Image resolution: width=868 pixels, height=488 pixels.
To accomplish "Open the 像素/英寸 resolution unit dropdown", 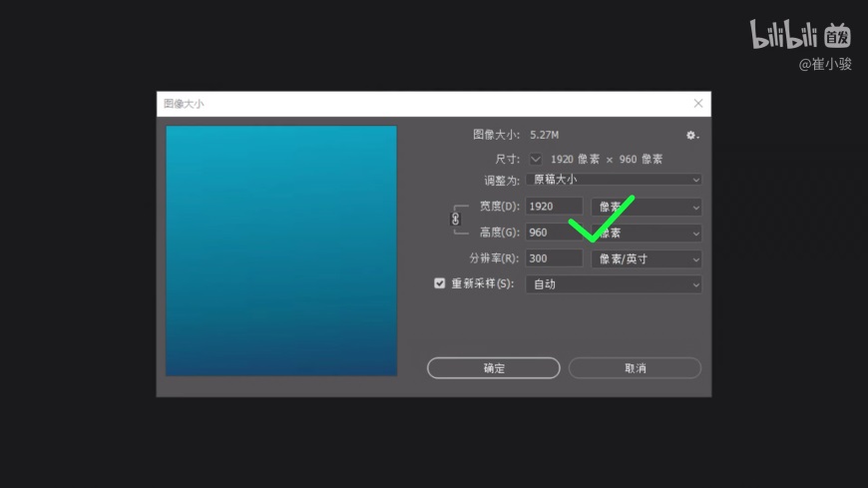I will pos(647,258).
